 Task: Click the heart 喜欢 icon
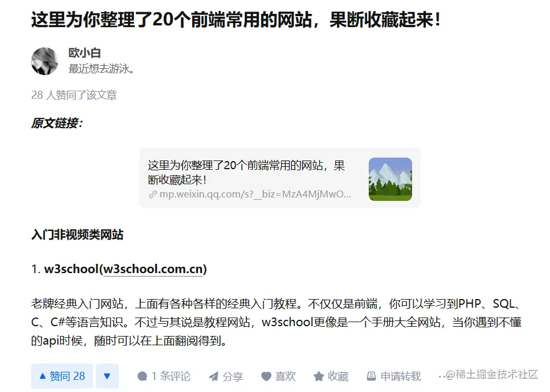(x=266, y=376)
